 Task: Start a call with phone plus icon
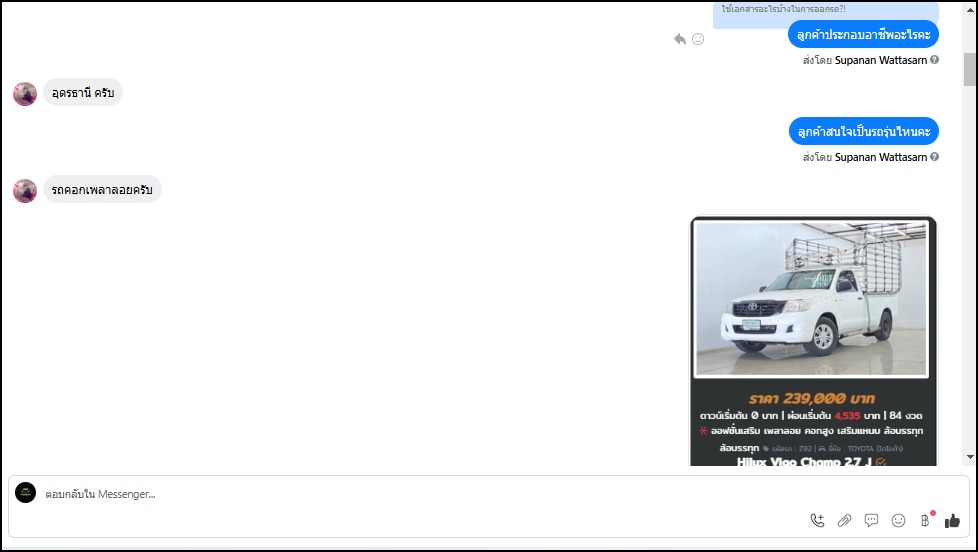pos(817,520)
